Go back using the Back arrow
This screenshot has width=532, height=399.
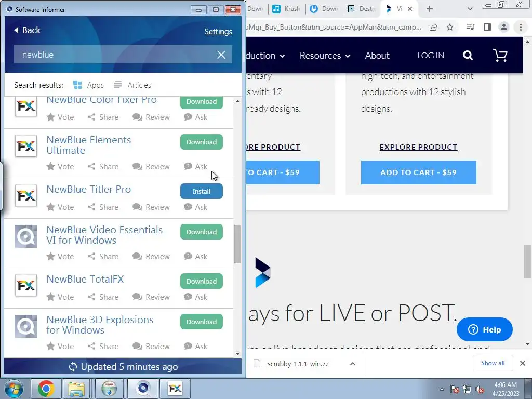27,30
